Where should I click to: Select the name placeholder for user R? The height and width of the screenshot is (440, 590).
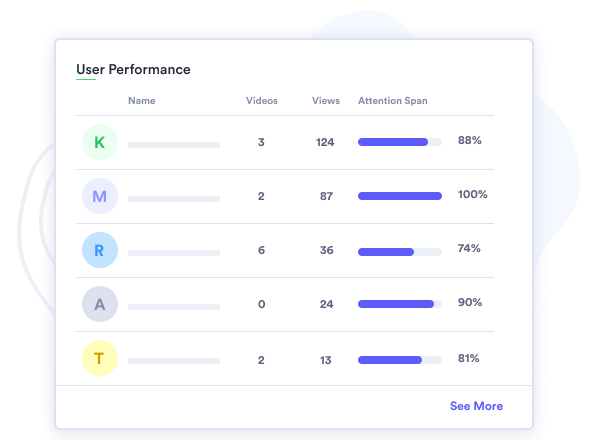coord(174,253)
